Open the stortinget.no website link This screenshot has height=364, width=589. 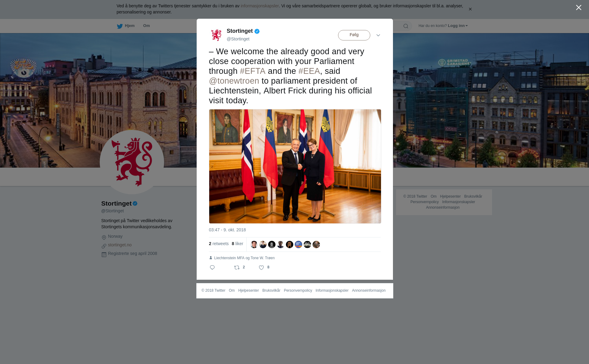click(x=120, y=245)
